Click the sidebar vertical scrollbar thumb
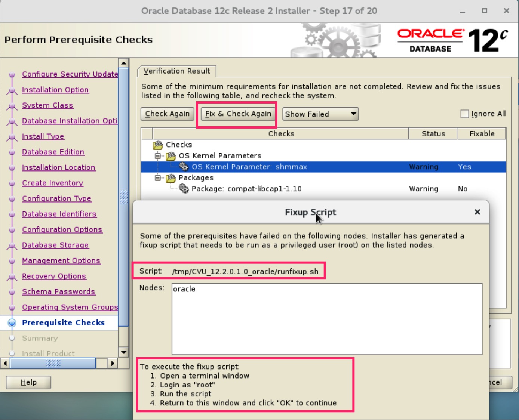This screenshot has height=420, width=519. pos(123,197)
